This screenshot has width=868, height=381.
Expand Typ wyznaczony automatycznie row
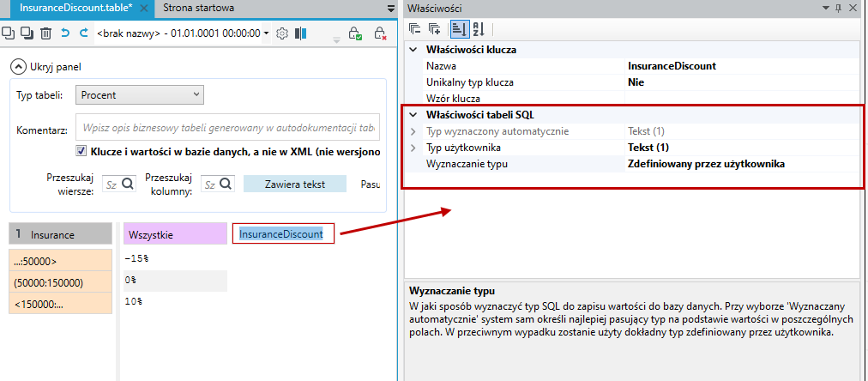pyautogui.click(x=413, y=132)
